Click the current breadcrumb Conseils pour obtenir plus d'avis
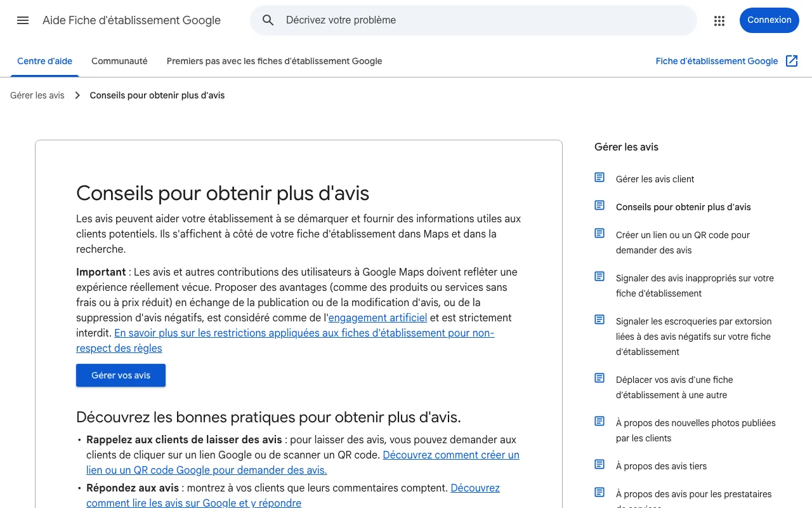 pyautogui.click(x=157, y=95)
